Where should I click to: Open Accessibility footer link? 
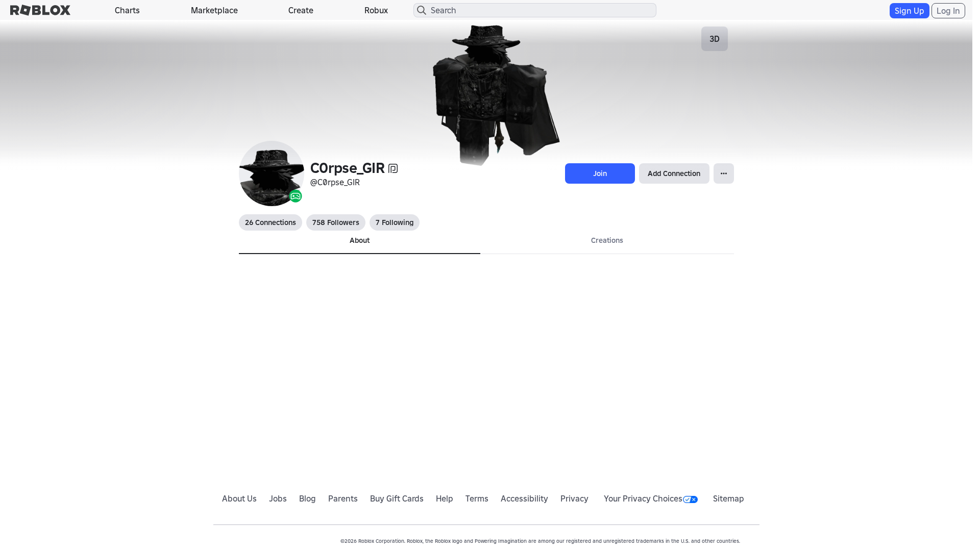click(524, 499)
